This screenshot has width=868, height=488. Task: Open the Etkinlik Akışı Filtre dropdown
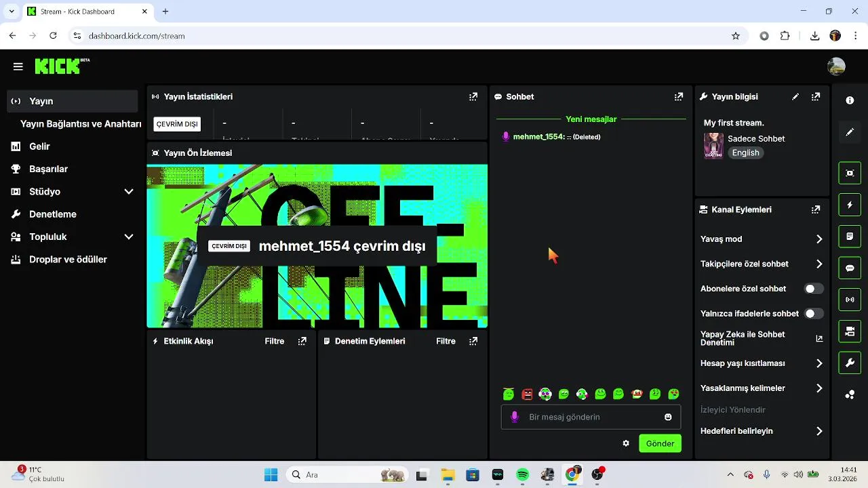tap(275, 342)
